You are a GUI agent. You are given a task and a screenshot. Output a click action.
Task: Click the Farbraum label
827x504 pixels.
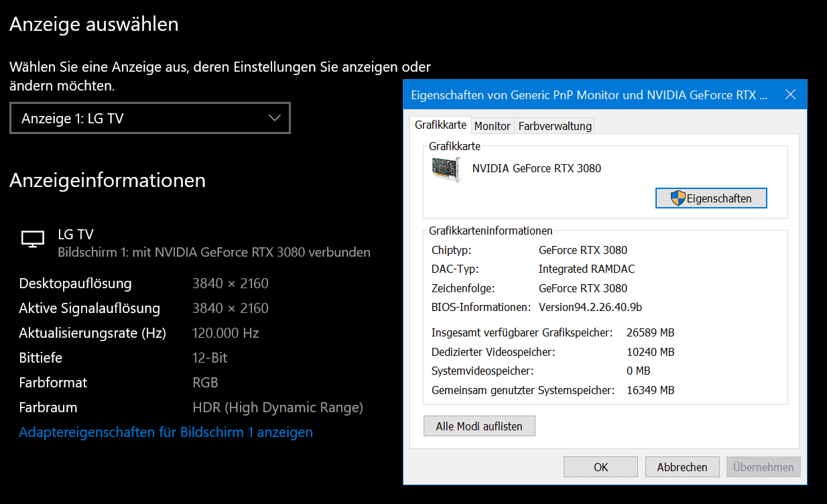tap(48, 407)
